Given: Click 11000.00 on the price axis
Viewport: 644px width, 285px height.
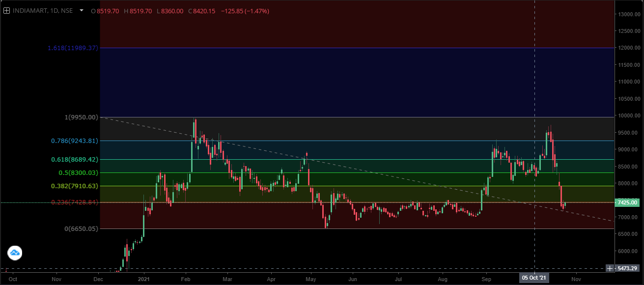Looking at the screenshot, I should [x=629, y=82].
